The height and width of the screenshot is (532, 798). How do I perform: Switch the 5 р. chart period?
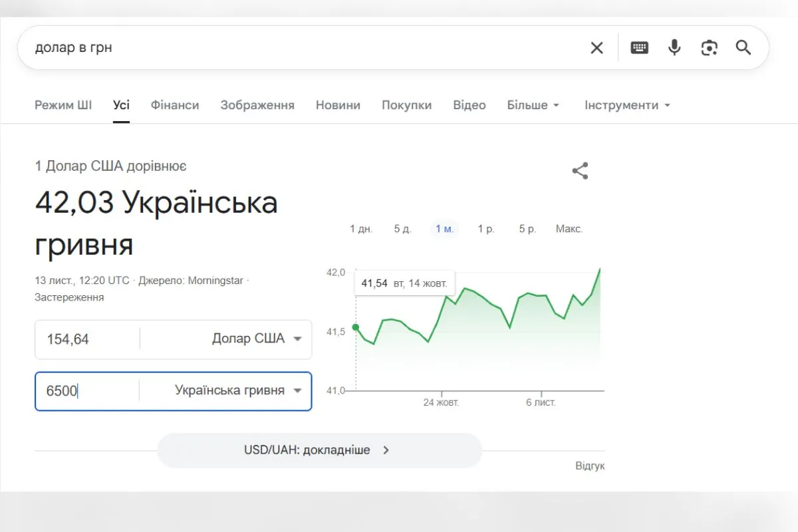point(527,228)
